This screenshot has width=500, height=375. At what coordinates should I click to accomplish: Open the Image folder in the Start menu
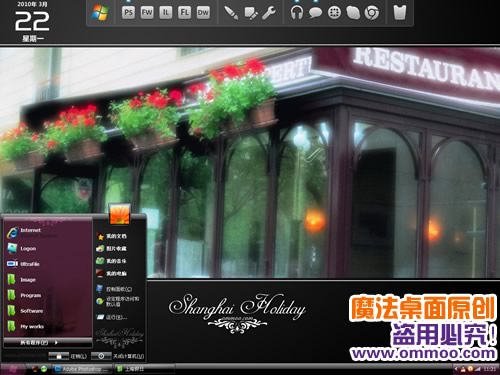point(22,280)
